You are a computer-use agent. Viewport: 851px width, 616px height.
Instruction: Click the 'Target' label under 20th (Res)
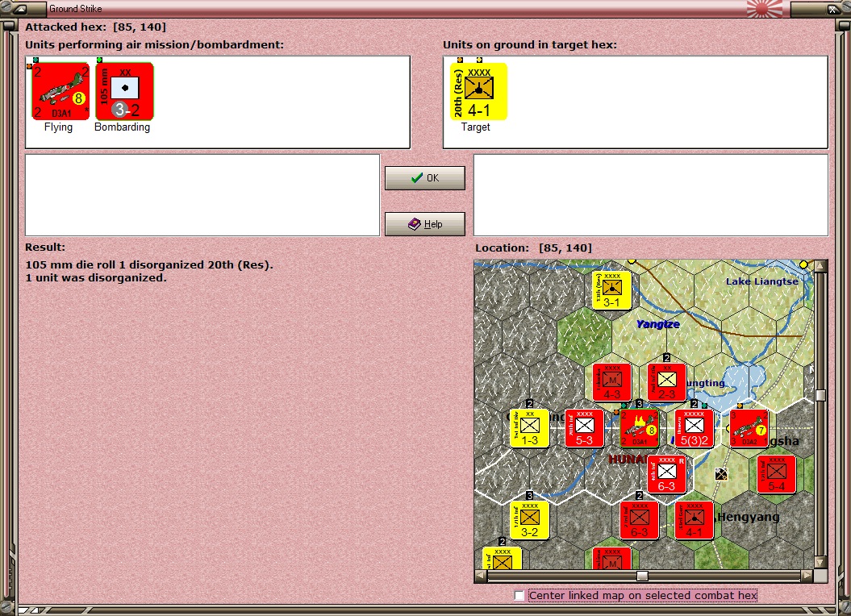click(x=475, y=127)
